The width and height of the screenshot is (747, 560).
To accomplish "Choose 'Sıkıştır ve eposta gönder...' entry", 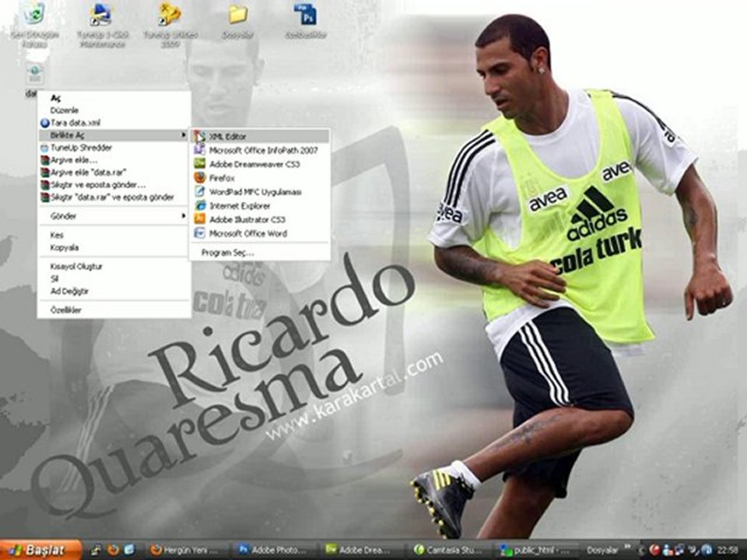I will pos(114,185).
